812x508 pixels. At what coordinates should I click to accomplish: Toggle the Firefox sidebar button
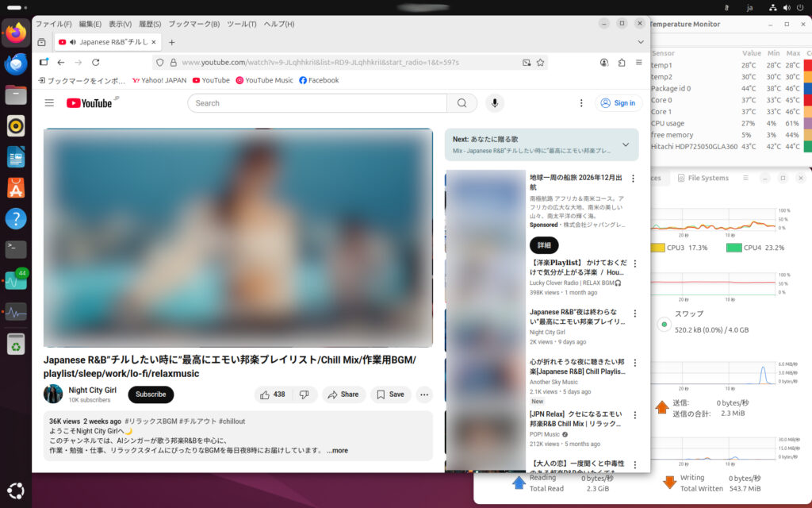[44, 62]
